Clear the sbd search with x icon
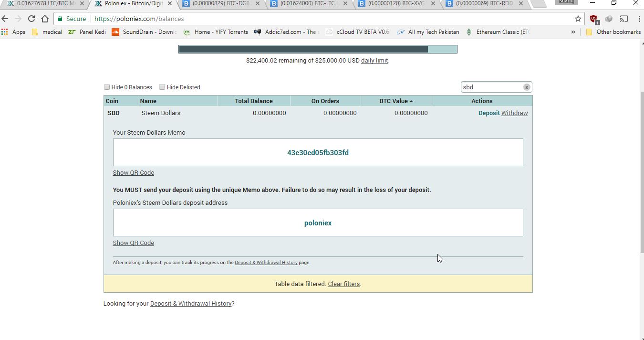 point(527,87)
